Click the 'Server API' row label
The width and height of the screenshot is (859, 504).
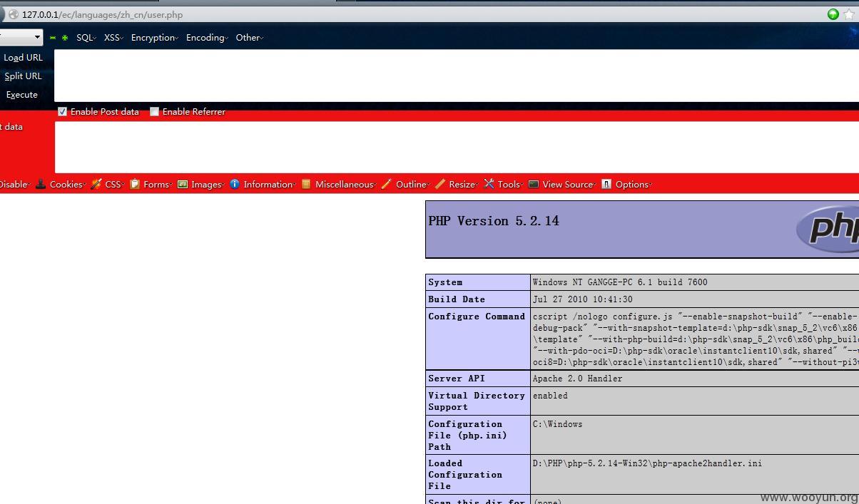(457, 379)
